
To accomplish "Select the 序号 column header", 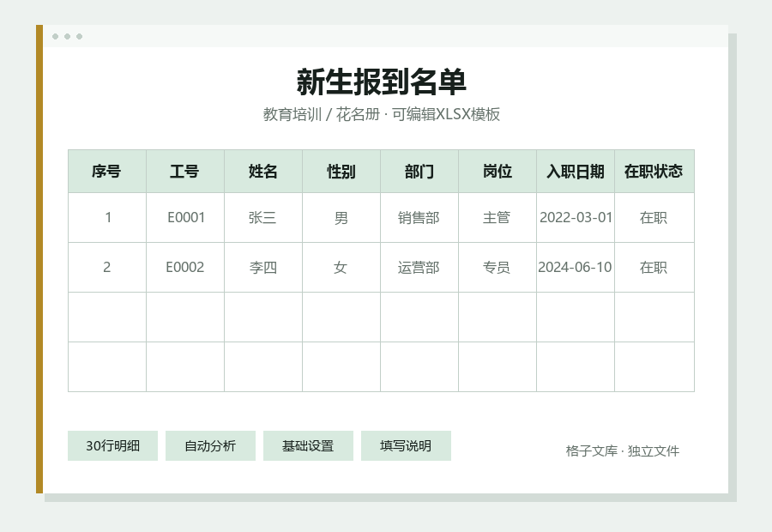I will pos(107,172).
